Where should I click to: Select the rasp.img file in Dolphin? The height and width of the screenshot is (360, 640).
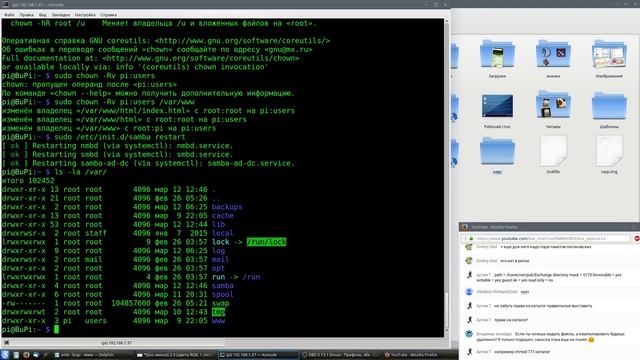609,155
